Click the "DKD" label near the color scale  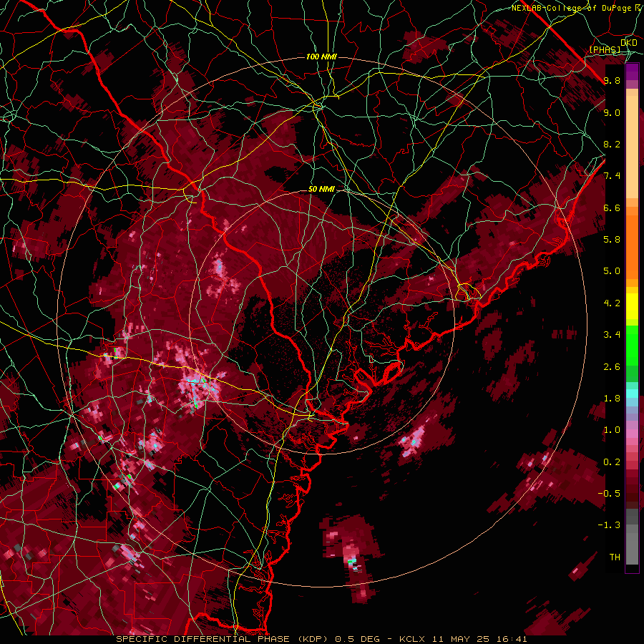pyautogui.click(x=629, y=43)
